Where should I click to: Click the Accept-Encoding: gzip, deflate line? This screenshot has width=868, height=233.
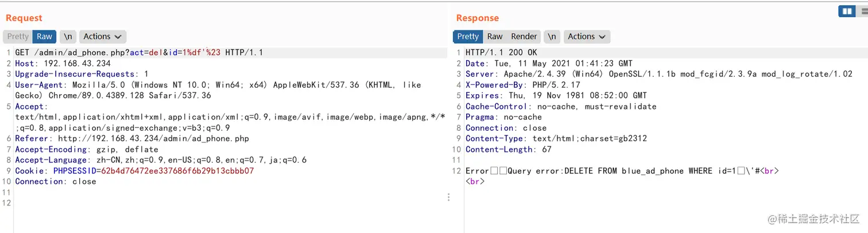pyautogui.click(x=86, y=149)
